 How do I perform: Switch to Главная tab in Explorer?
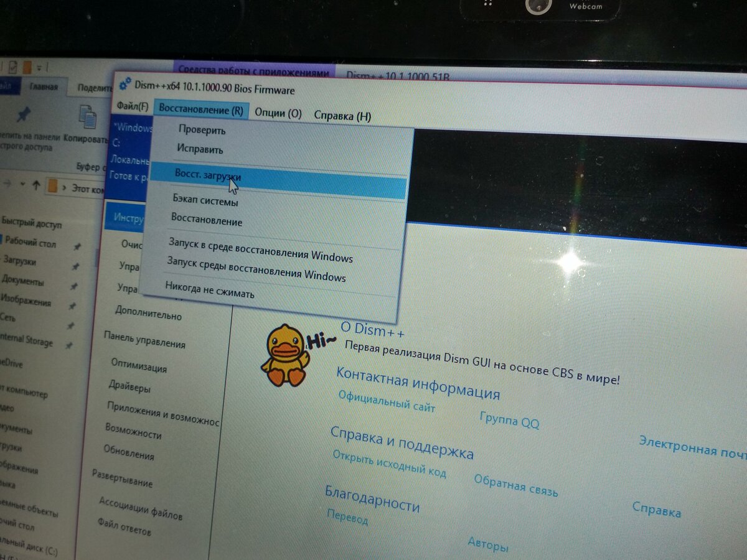44,87
